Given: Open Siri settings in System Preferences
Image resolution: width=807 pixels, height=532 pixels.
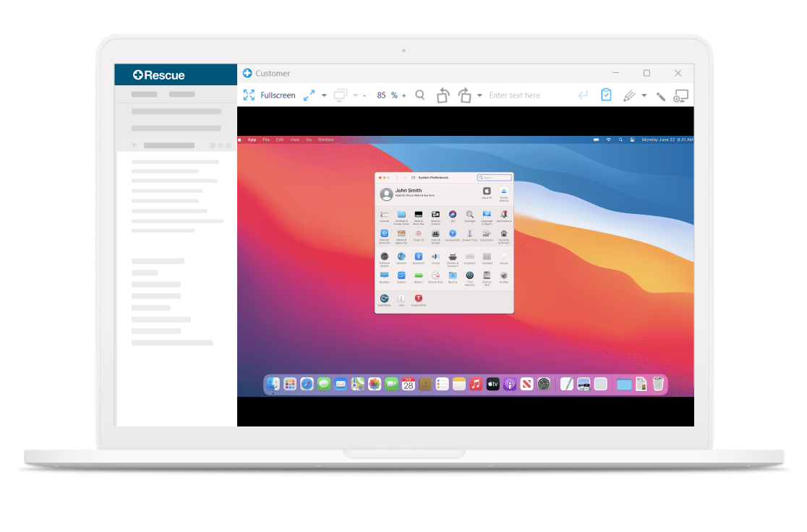Looking at the screenshot, I should [453, 215].
